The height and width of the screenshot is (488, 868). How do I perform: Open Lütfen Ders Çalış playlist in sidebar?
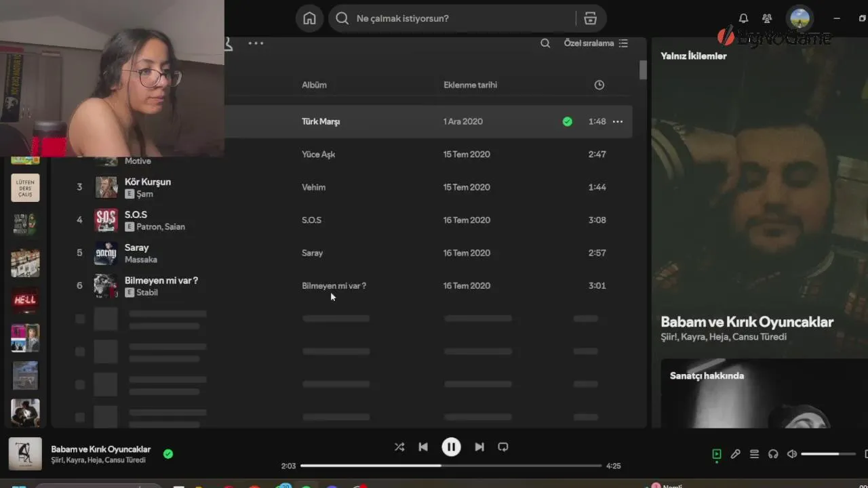[25, 188]
